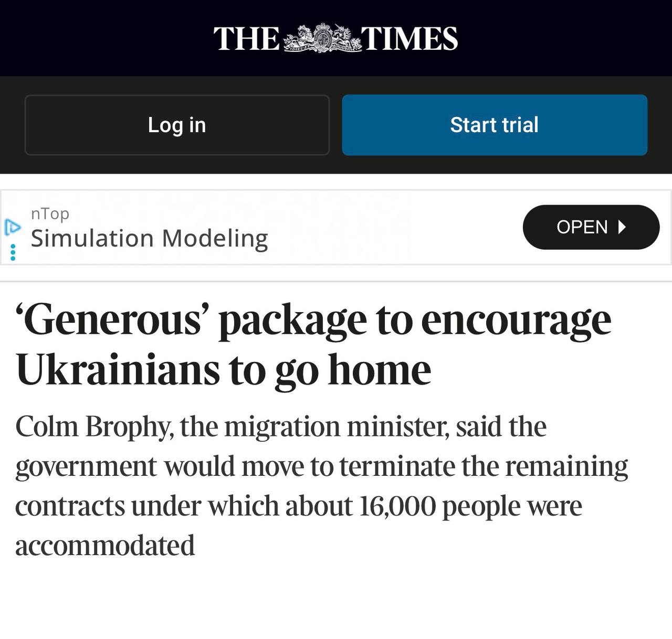Click the word THE in the masthead
This screenshot has height=639, width=672.
pyautogui.click(x=246, y=39)
